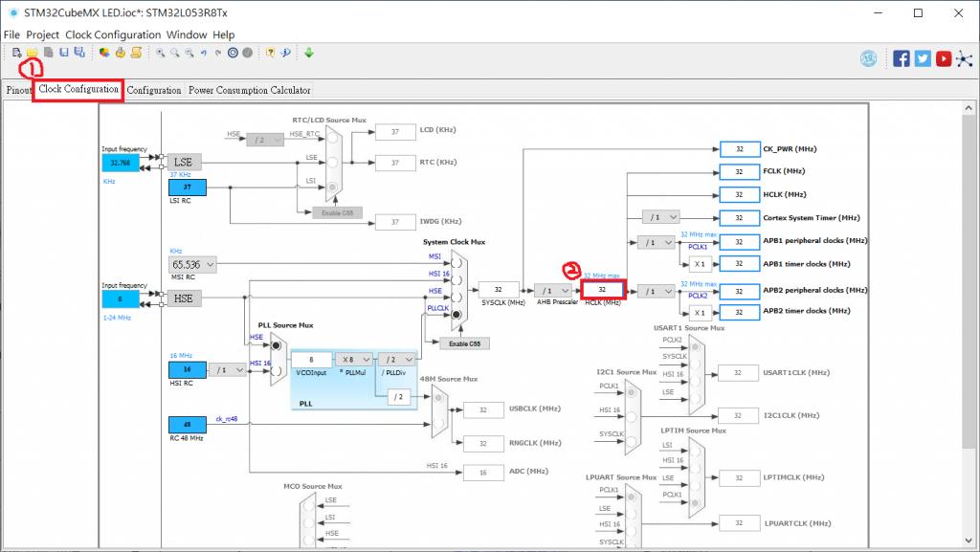Open the AHB Prescaler /1 dropdown
This screenshot has width=980, height=552.
[x=553, y=291]
